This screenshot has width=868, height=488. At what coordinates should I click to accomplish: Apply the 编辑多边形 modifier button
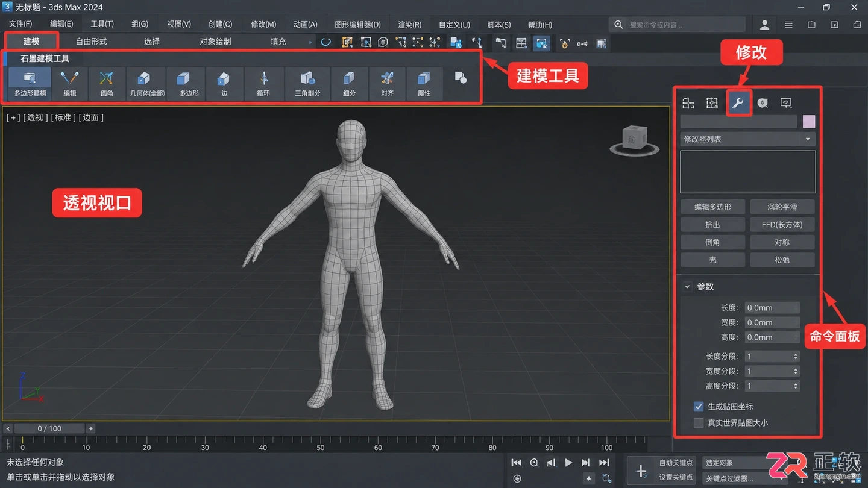click(712, 207)
